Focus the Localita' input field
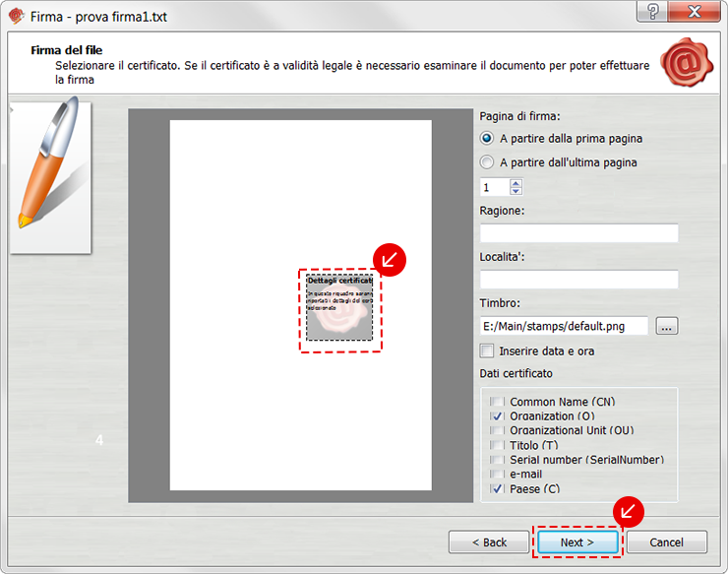 pyautogui.click(x=578, y=280)
